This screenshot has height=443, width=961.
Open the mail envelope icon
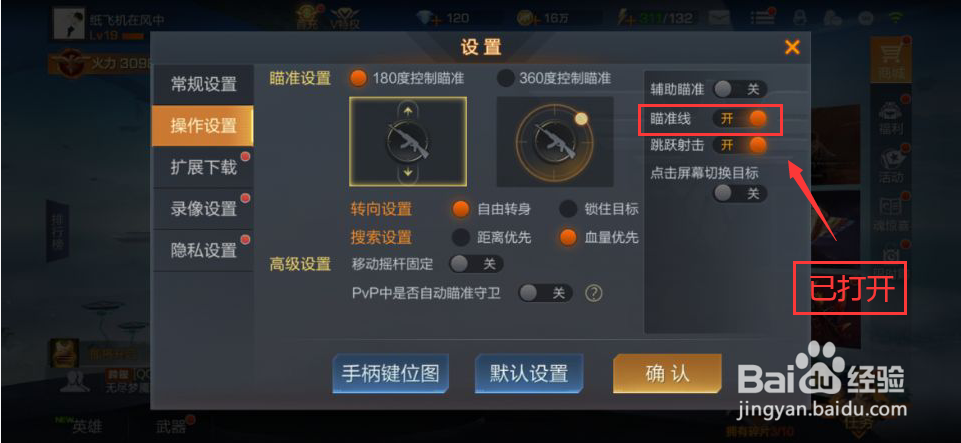tap(718, 18)
